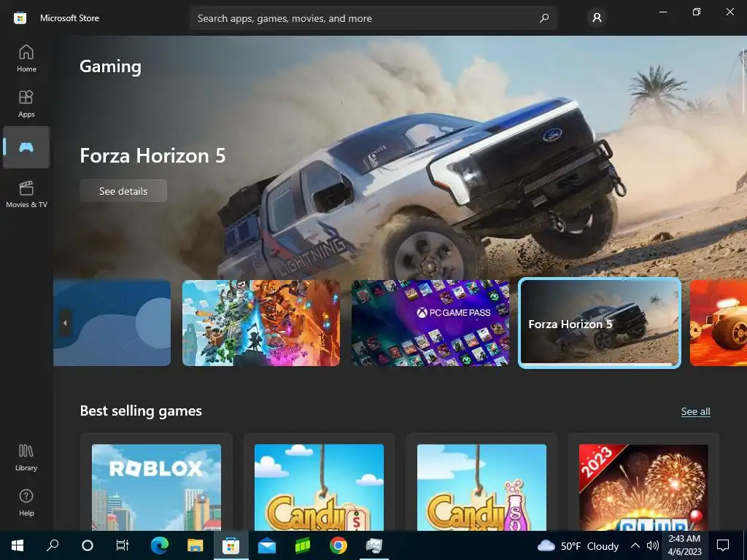Viewport: 747px width, 560px height.
Task: Click the search field for apps and games
Action: 373,18
